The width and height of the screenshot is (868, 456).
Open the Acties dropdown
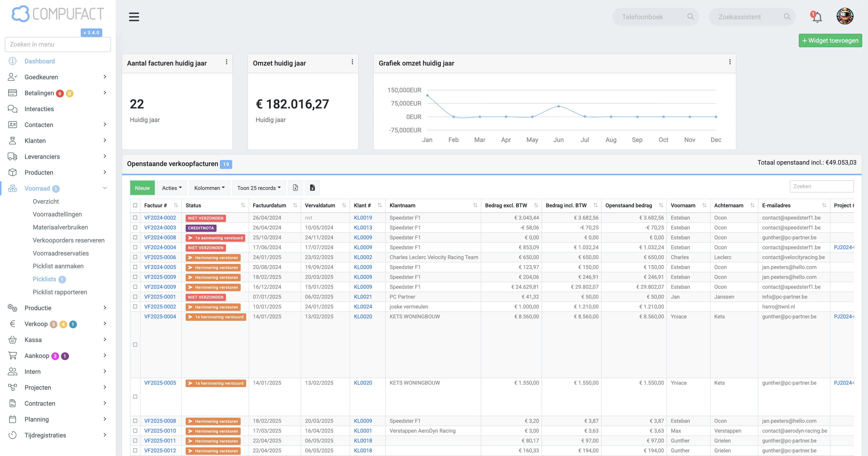click(x=172, y=188)
